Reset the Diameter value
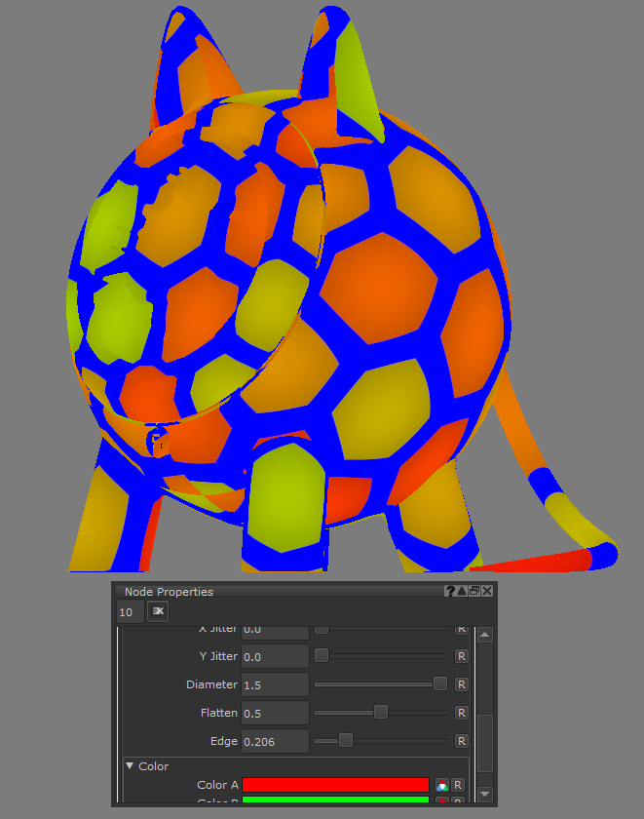 click(x=462, y=684)
